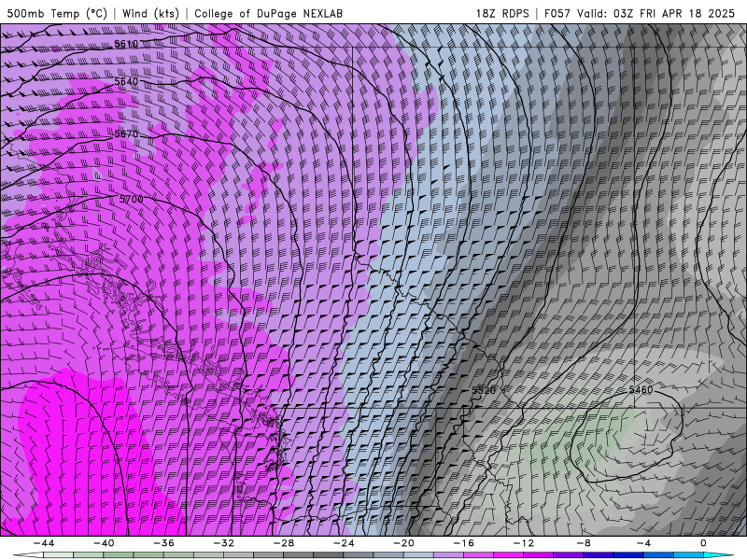
Task: Click the -20 colorbar value
Action: [x=404, y=543]
